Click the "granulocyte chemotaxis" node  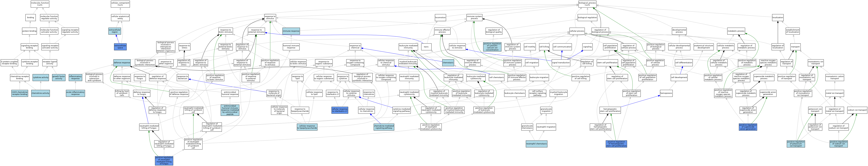click(x=527, y=127)
